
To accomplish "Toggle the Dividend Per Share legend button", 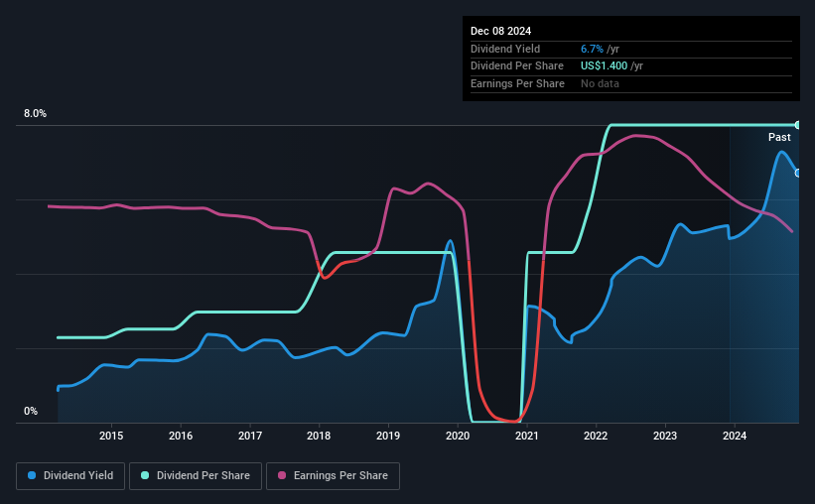I will click(x=196, y=476).
